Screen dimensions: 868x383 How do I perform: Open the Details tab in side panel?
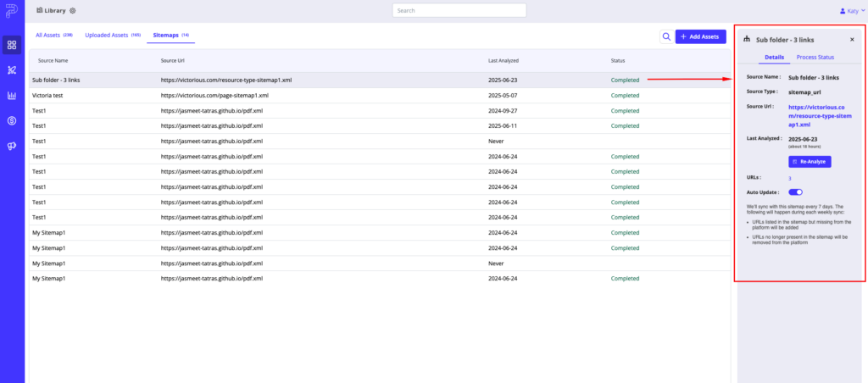coord(774,57)
